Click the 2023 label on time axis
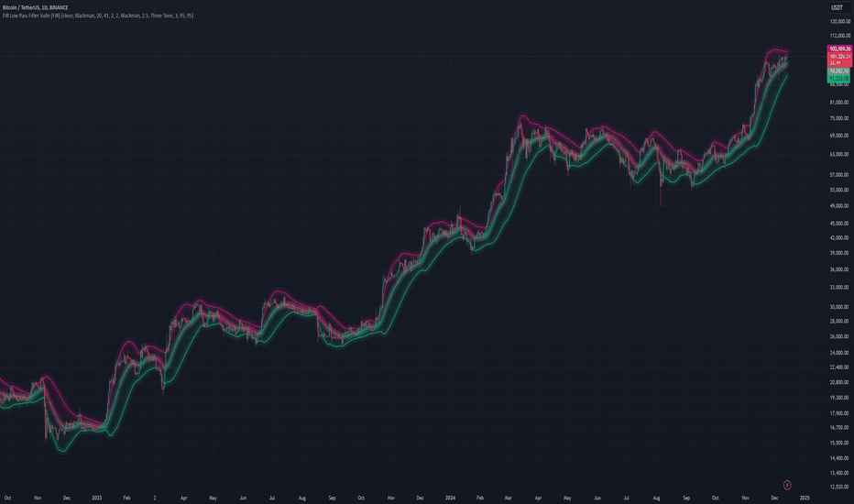The width and height of the screenshot is (854, 504). coord(97,498)
